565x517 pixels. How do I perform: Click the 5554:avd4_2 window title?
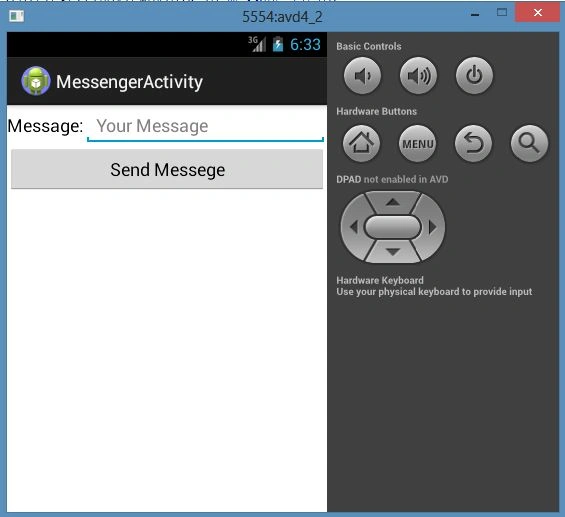coord(282,17)
